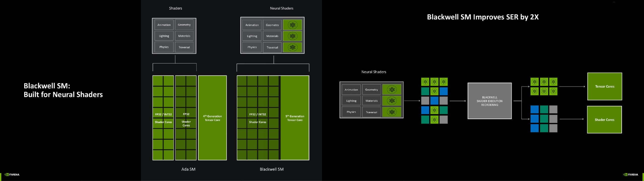This screenshot has width=644, height=181.
Task: Click Animation box above the Blackwell SM diagram
Action: click(252, 25)
